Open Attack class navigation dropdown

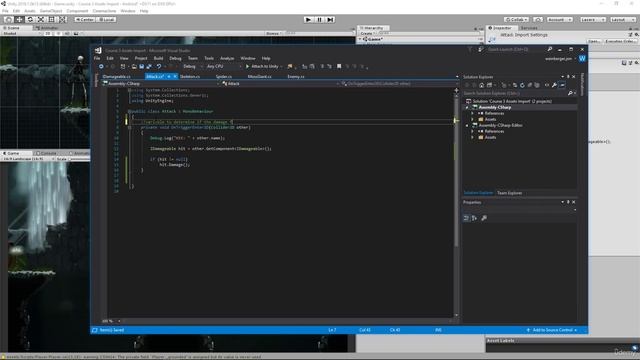tap(280, 84)
